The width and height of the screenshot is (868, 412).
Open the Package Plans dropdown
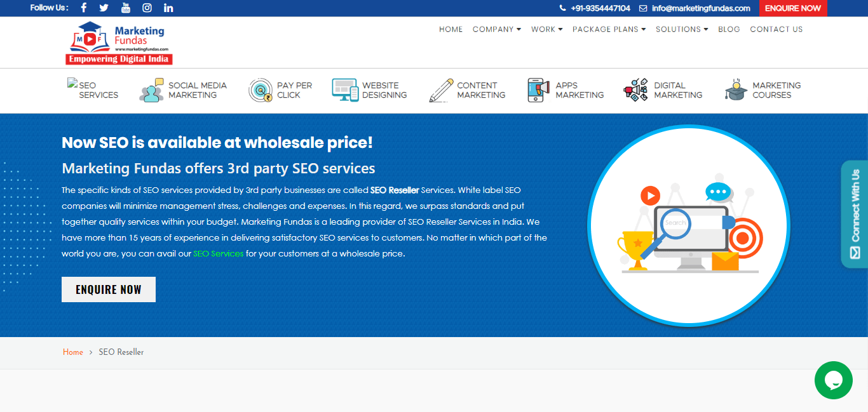click(609, 29)
